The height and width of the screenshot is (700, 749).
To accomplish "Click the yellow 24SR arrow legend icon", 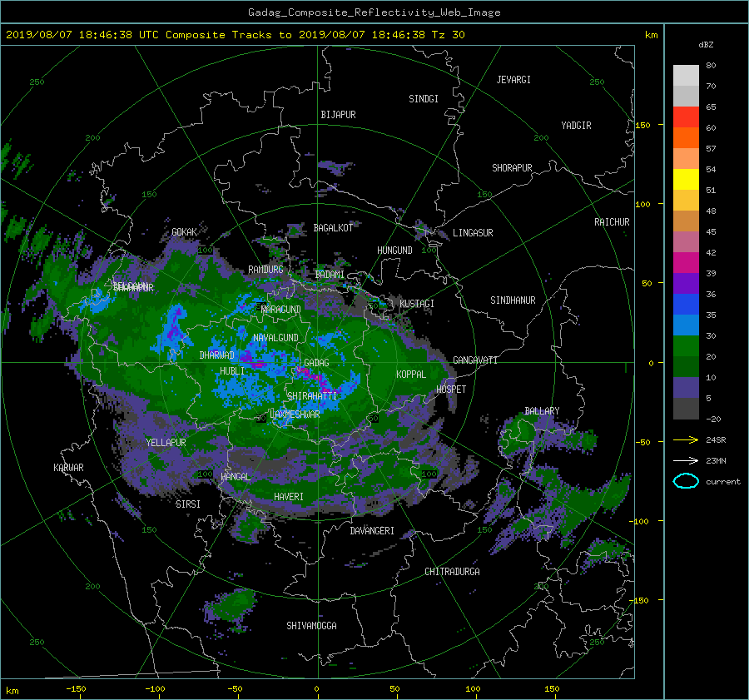I will [x=686, y=439].
